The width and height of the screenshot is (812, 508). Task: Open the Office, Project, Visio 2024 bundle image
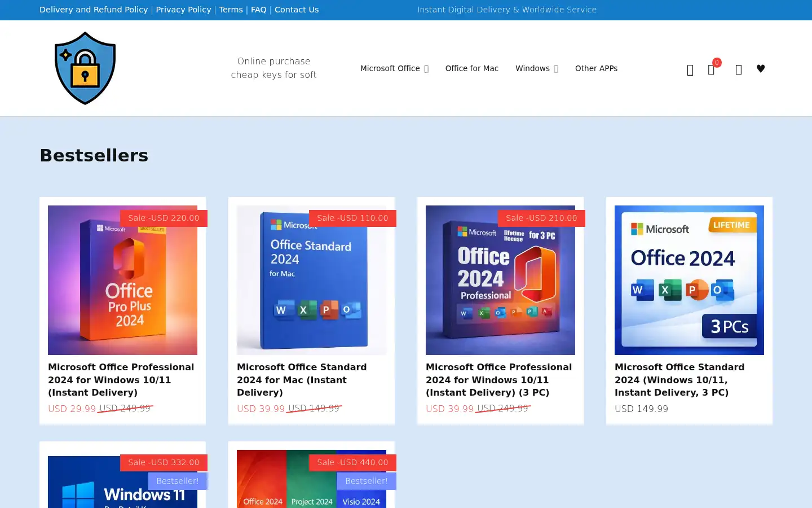click(x=311, y=479)
